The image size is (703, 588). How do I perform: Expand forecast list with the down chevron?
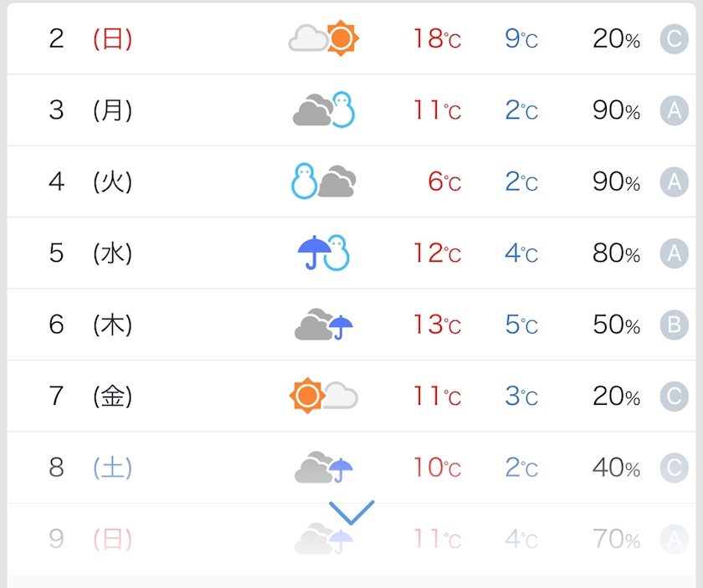(351, 512)
